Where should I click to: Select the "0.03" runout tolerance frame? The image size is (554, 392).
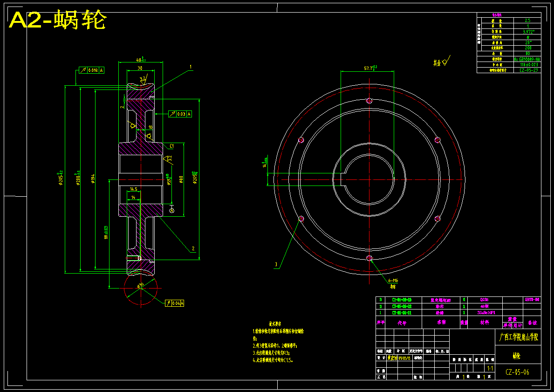point(180,114)
